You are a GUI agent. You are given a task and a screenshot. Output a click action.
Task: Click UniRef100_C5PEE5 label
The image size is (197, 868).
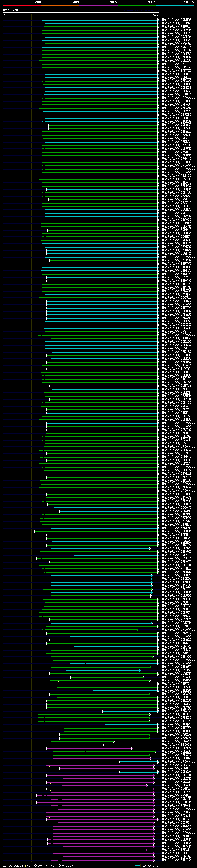click(177, 78)
